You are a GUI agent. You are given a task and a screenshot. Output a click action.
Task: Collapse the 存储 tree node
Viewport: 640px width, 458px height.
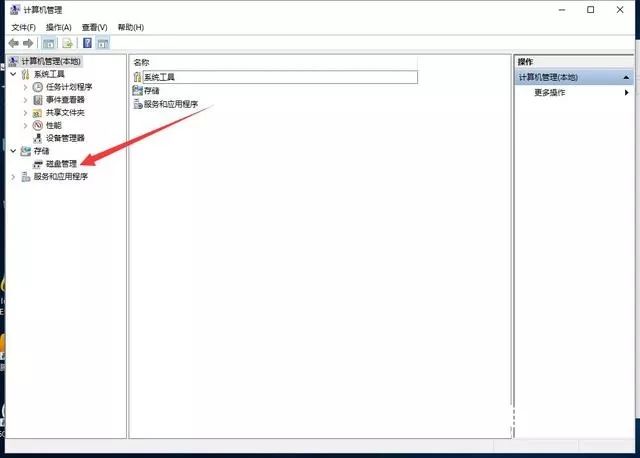pyautogui.click(x=13, y=151)
